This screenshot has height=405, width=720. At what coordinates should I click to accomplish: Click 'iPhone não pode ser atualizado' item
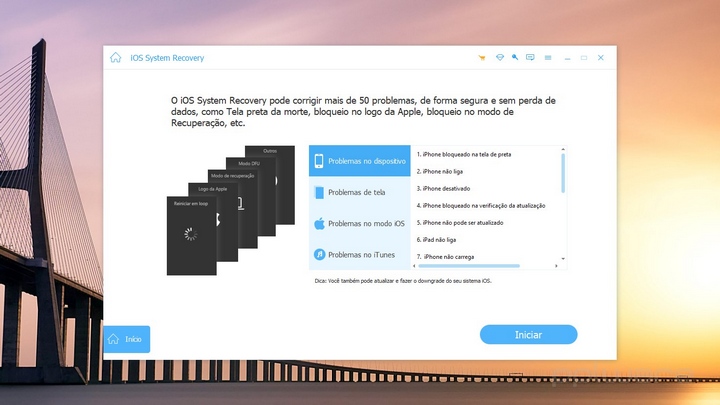point(460,223)
